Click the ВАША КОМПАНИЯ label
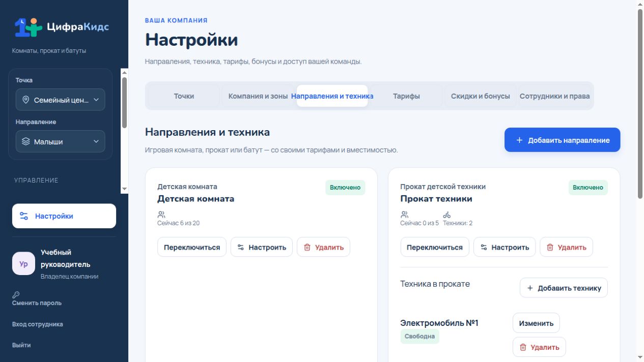 (x=176, y=21)
